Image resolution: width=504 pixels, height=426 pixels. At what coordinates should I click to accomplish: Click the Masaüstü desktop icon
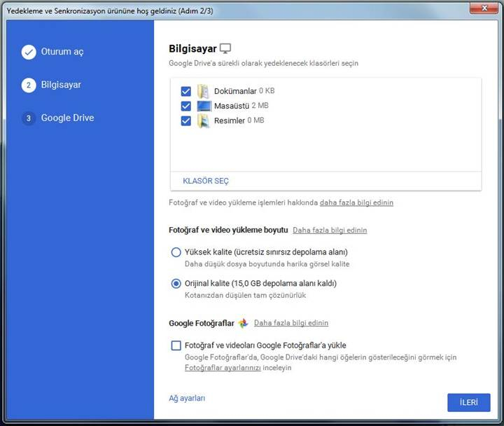[204, 106]
